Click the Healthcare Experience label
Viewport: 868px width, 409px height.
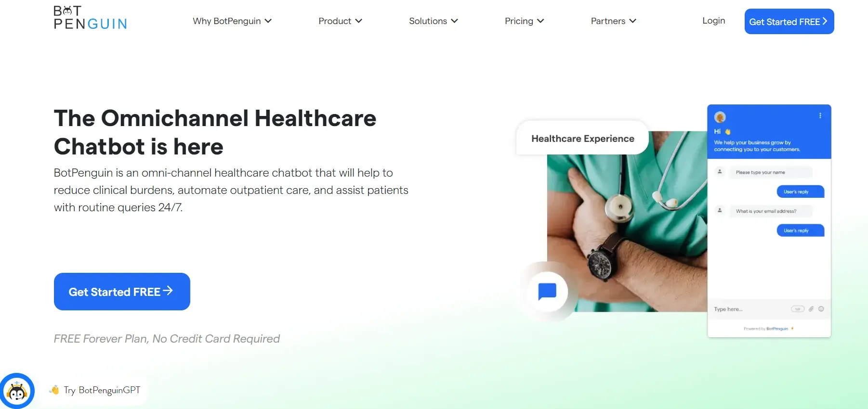pyautogui.click(x=582, y=139)
